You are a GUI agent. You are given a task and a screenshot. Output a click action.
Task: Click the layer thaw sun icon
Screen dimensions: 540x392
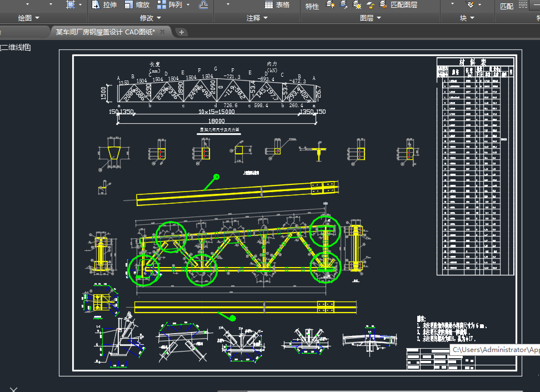[x=357, y=4]
